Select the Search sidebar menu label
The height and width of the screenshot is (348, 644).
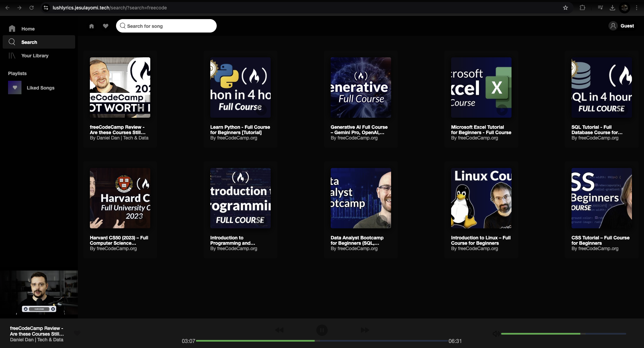tap(29, 42)
